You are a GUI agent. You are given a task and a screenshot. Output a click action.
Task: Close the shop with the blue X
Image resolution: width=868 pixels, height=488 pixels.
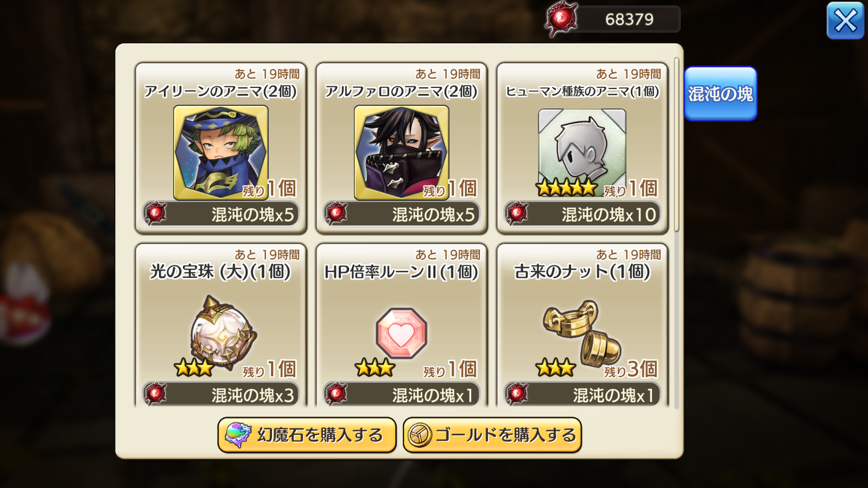845,21
